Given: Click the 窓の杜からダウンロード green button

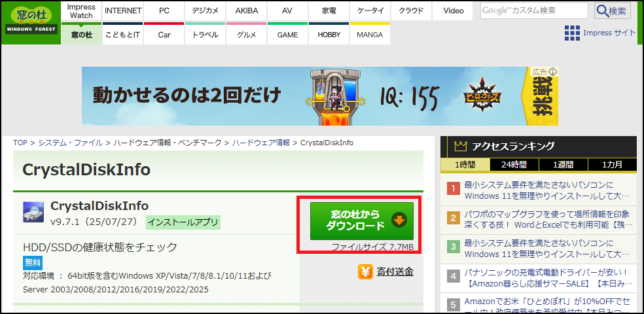Looking at the screenshot, I should [x=361, y=220].
